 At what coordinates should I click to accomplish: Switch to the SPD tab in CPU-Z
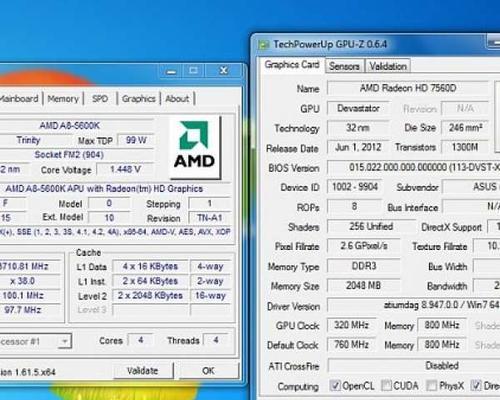pos(100,99)
